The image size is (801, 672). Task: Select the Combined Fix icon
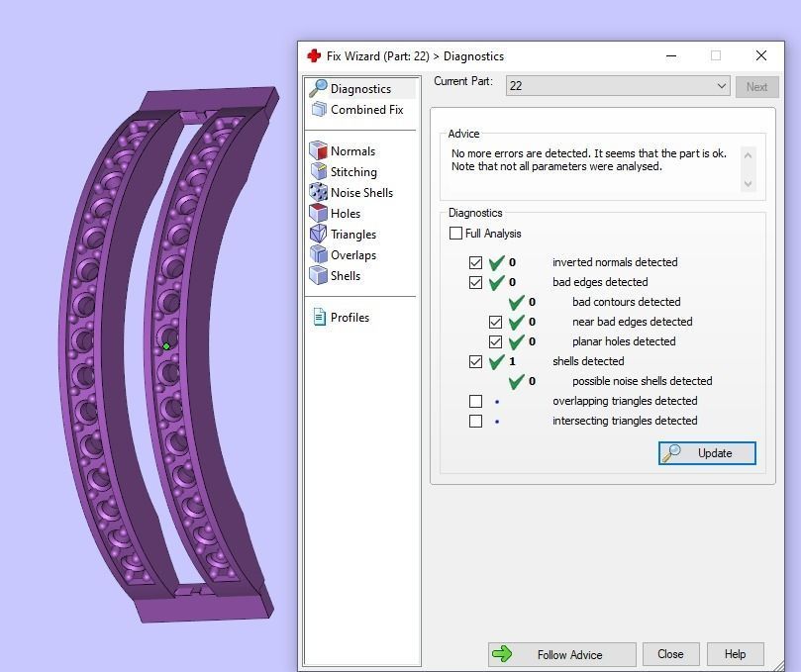point(319,109)
